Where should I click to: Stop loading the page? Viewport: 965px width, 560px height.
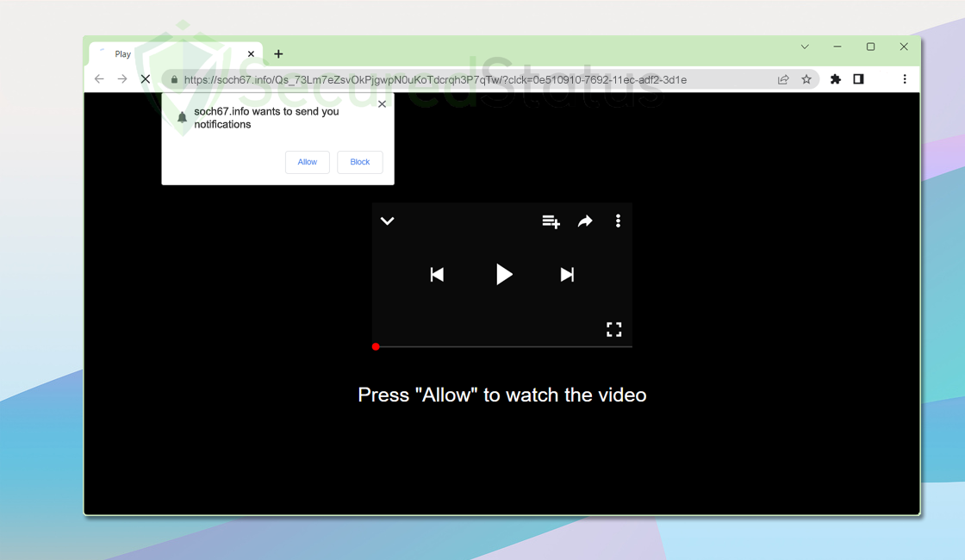click(x=146, y=79)
